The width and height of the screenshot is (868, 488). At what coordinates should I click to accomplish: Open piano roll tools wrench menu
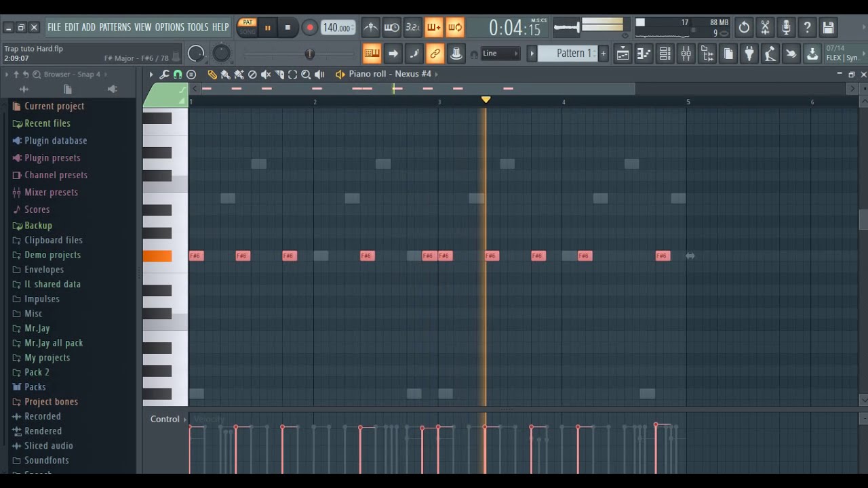pyautogui.click(x=164, y=75)
